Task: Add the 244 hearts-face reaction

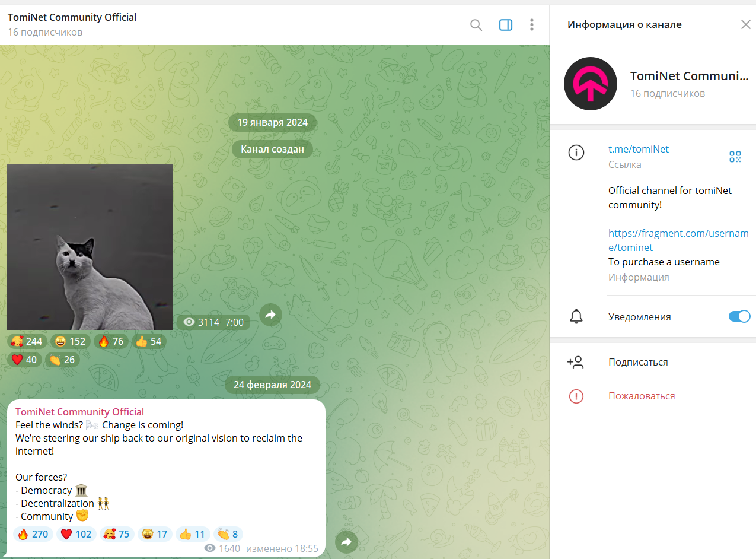Action: (27, 341)
